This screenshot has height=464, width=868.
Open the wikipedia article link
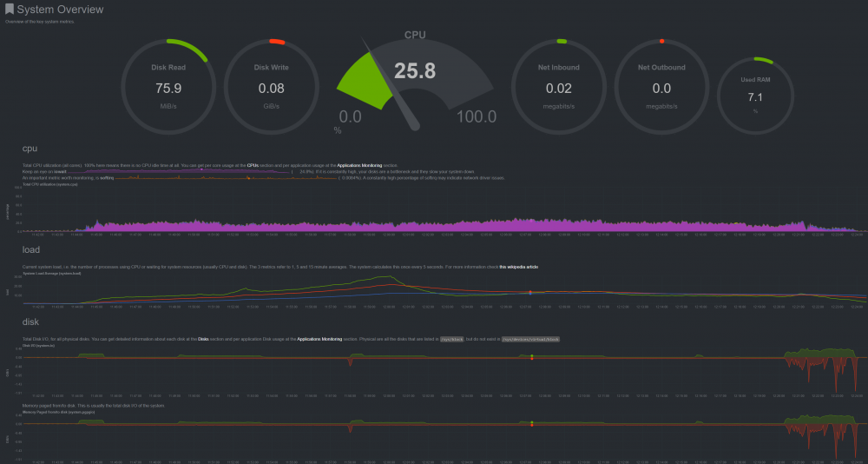(519, 267)
